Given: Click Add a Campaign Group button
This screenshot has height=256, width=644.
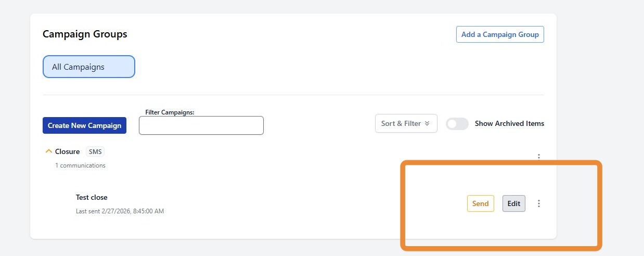Looking at the screenshot, I should click(x=500, y=34).
